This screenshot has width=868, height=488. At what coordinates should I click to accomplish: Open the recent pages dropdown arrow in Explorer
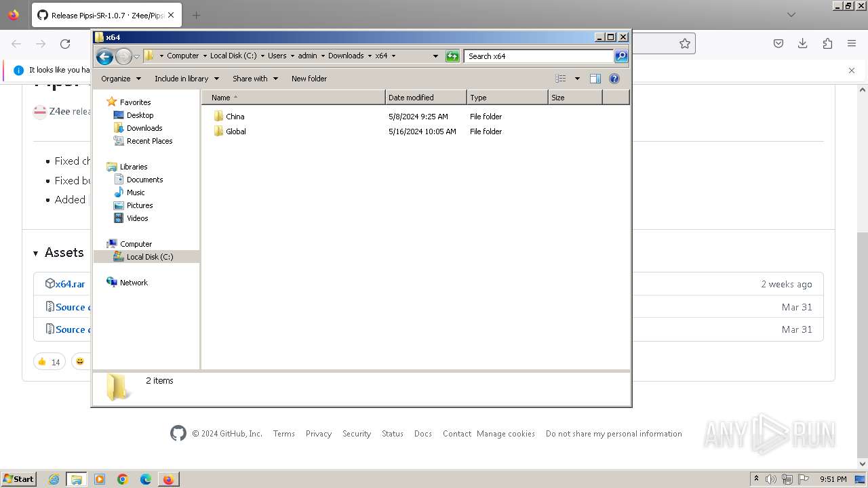pos(136,56)
